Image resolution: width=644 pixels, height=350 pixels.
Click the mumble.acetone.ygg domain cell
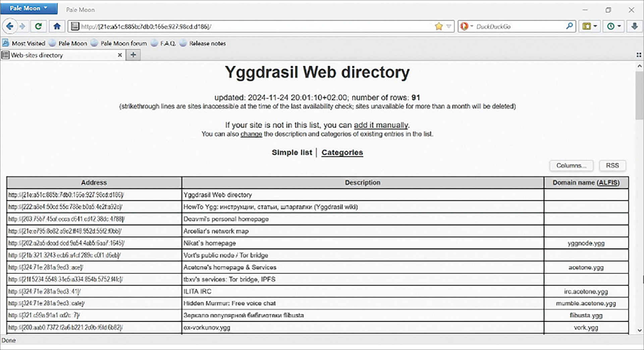pyautogui.click(x=586, y=303)
